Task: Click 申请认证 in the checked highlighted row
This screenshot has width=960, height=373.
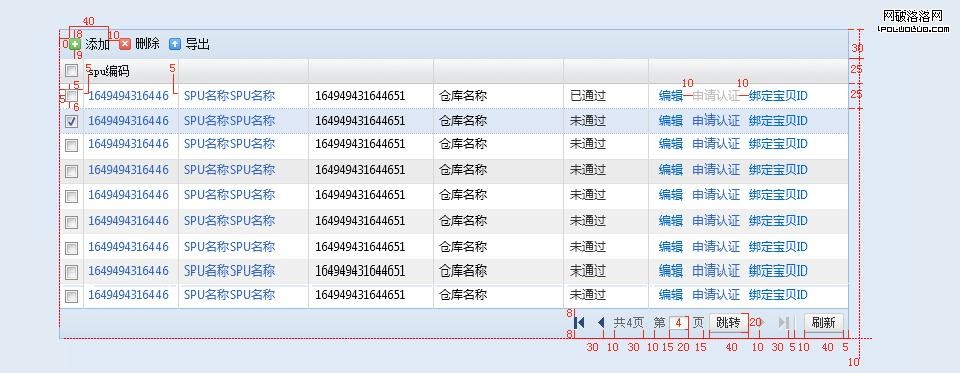Action: [716, 121]
